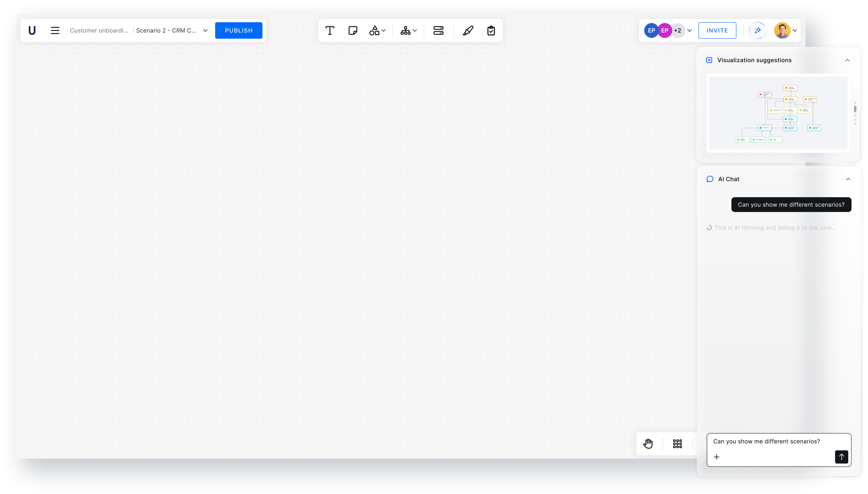The image size is (868, 494).
Task: Click the suggestions carousel scroll indicator
Action: [855, 113]
